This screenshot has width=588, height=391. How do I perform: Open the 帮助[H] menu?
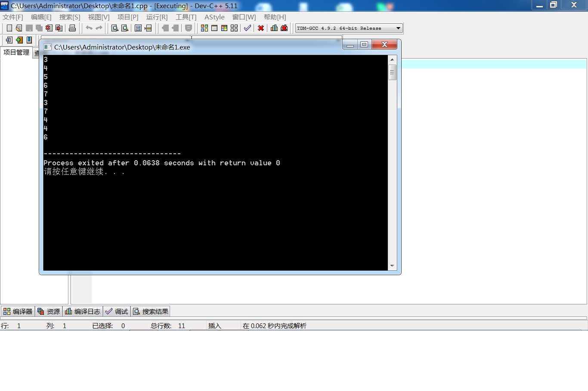tap(275, 17)
